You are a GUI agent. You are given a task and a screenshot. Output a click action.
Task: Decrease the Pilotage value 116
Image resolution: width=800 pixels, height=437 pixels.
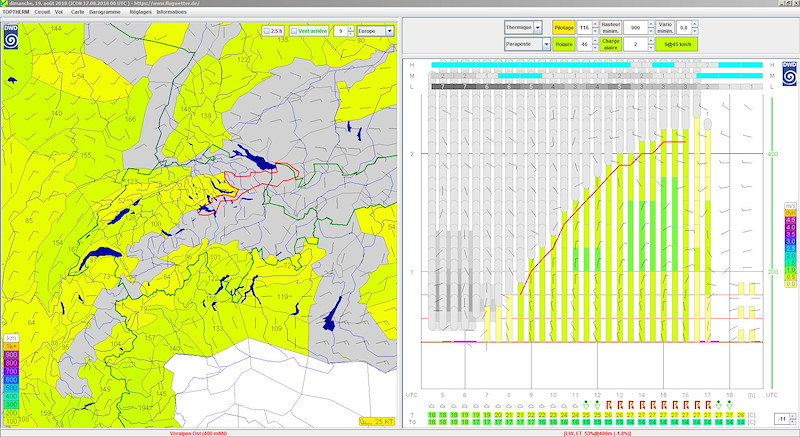point(595,31)
